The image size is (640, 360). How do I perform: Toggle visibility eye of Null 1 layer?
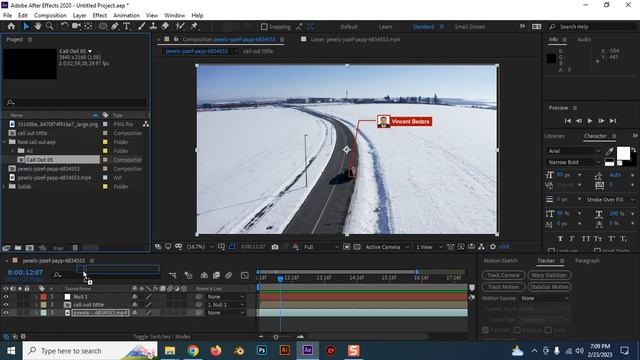point(6,297)
